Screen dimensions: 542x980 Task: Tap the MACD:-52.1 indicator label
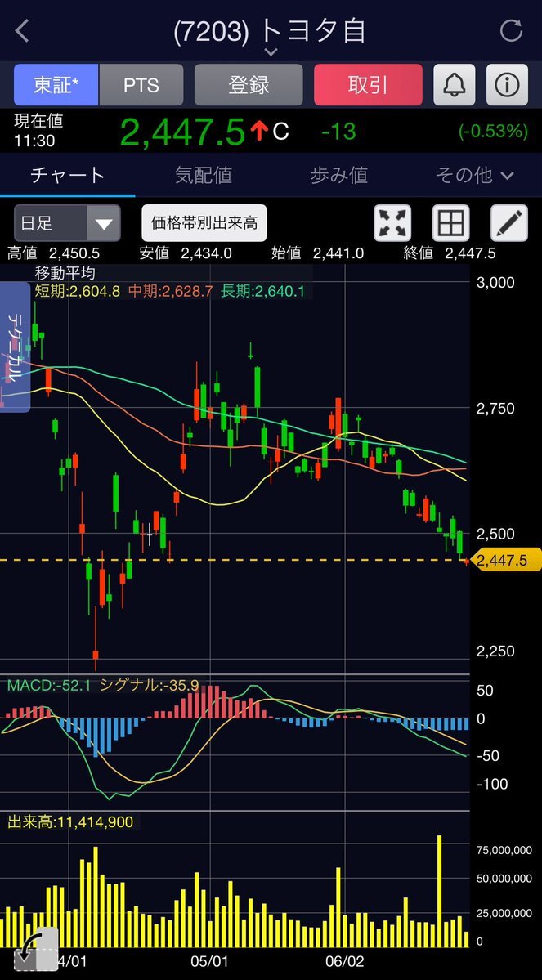pyautogui.click(x=49, y=686)
